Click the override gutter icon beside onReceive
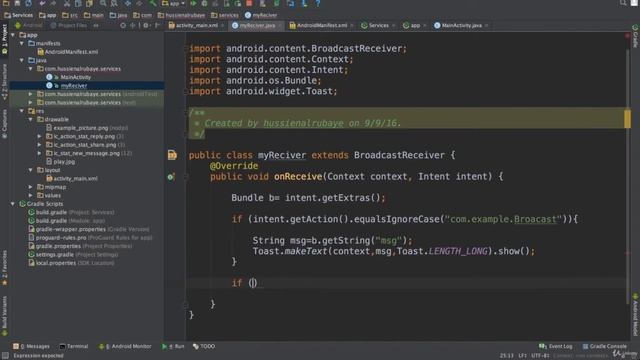This screenshot has width=640, height=360. (x=171, y=177)
